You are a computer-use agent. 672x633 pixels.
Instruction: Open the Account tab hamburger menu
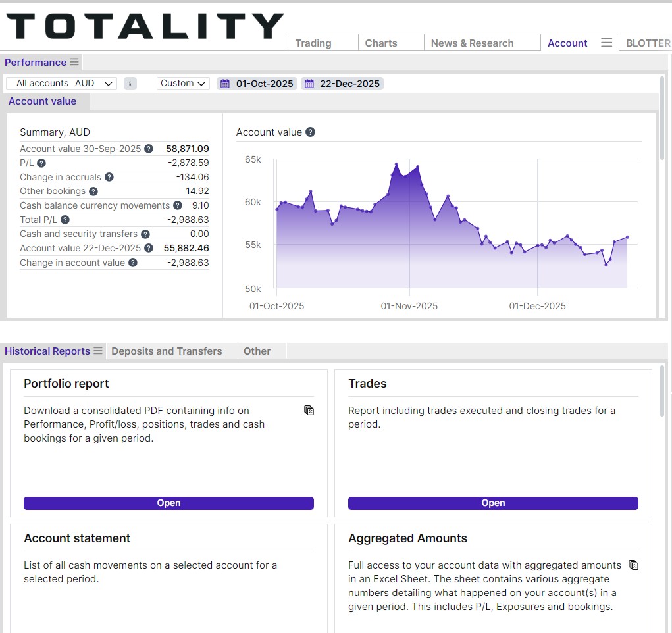click(606, 43)
